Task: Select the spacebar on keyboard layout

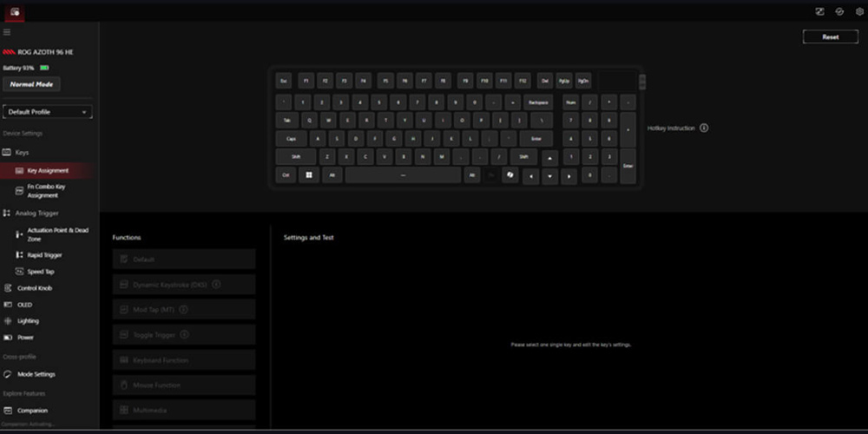Action: click(403, 175)
